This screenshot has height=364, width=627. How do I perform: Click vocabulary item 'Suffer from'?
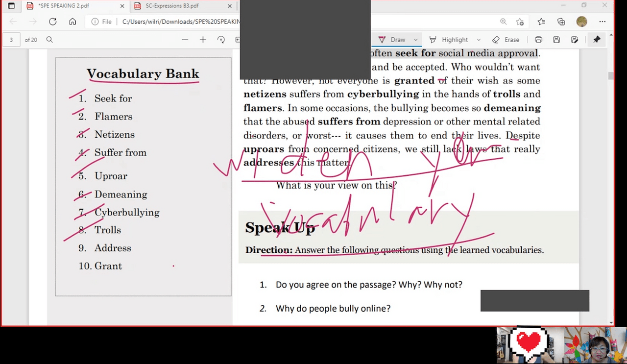pos(121,153)
